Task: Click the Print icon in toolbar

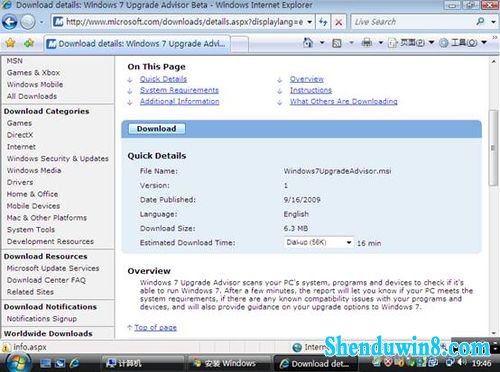Action: point(367,43)
